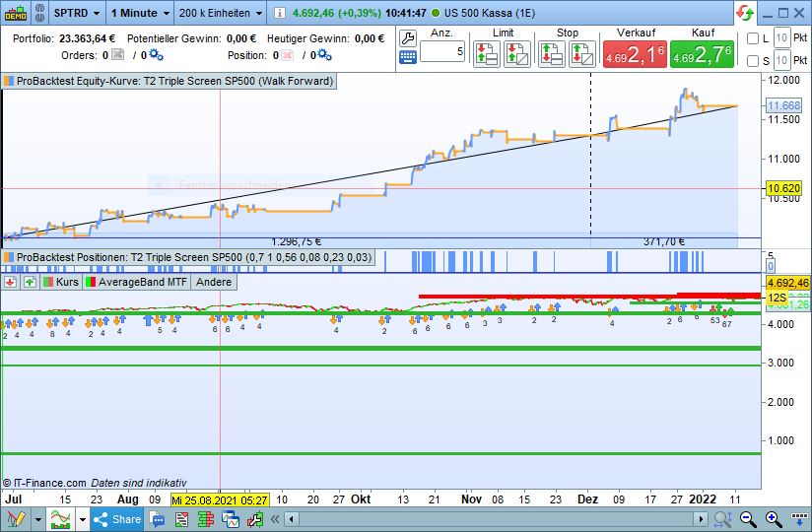Screen dimensions: 812x532
Task: Click the indicators chart icon
Action: (x=60, y=519)
